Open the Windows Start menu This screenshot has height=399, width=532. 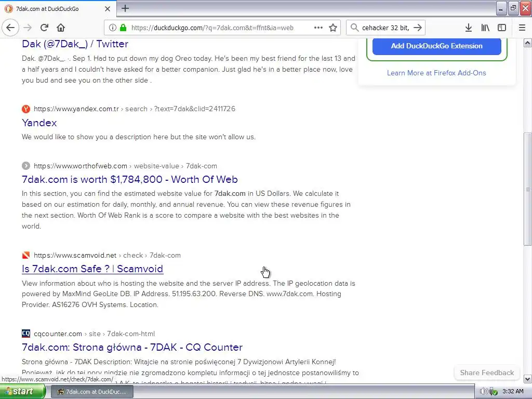(22, 392)
